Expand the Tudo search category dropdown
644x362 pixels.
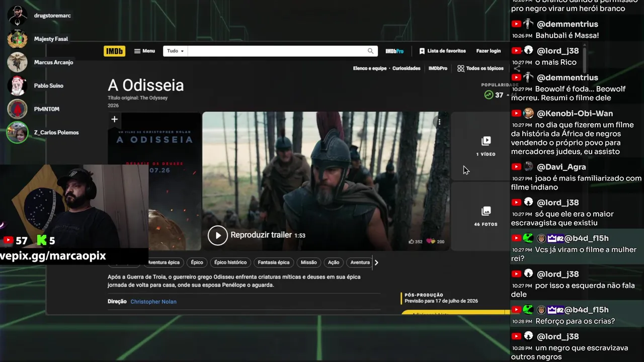click(x=176, y=51)
